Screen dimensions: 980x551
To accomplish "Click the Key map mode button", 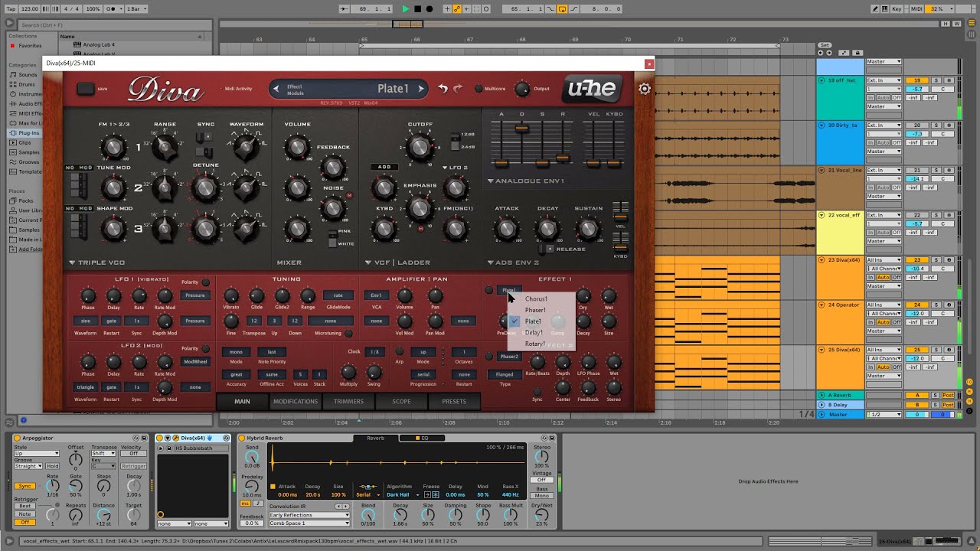I will [x=897, y=8].
